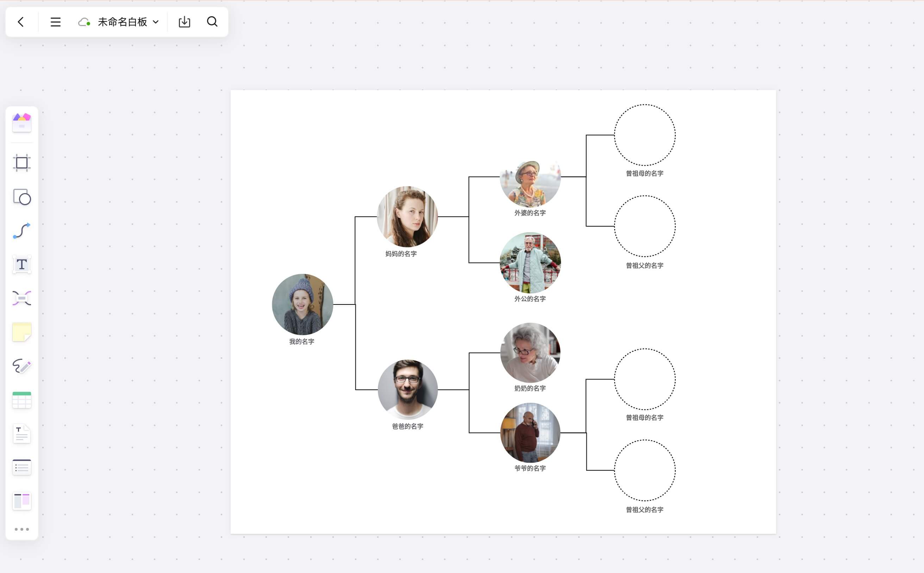
Task: Select the document text card tool
Action: tap(21, 434)
